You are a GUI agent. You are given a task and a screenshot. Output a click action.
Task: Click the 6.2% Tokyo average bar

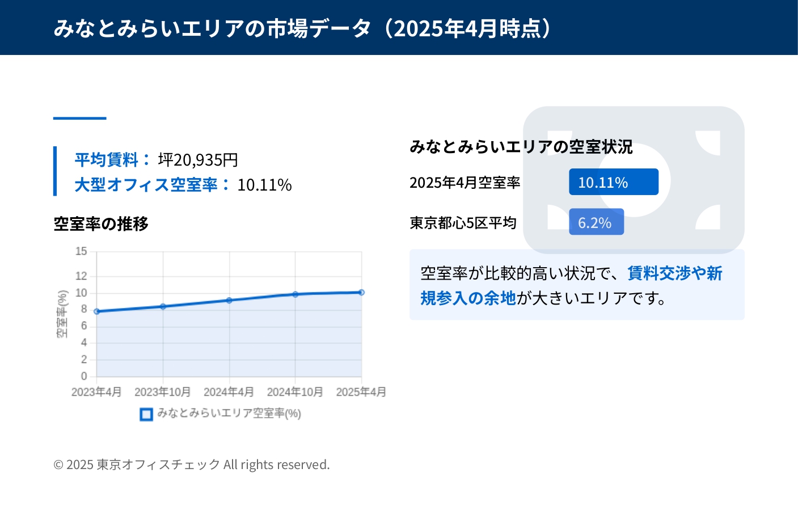[x=596, y=222]
